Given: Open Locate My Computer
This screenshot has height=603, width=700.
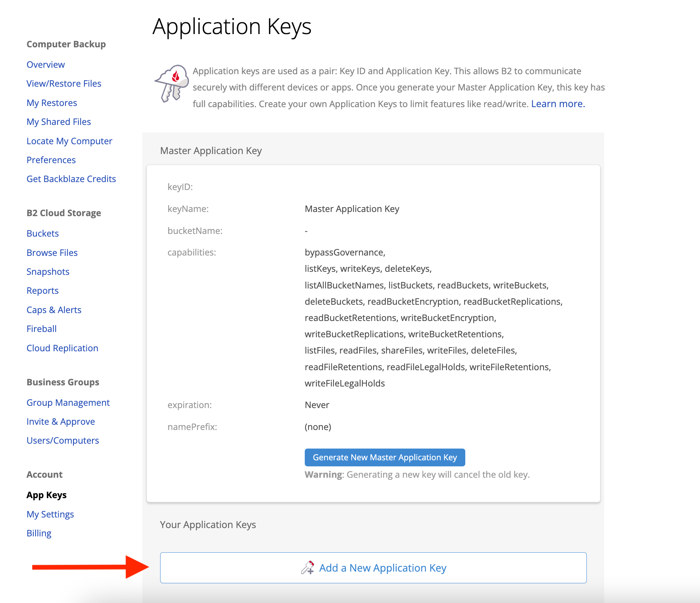Looking at the screenshot, I should tap(69, 141).
